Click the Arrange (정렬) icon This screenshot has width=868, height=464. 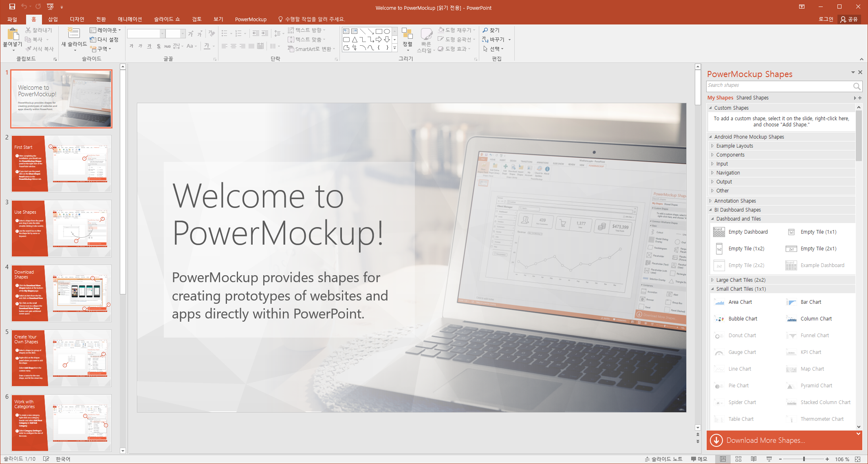pos(407,34)
